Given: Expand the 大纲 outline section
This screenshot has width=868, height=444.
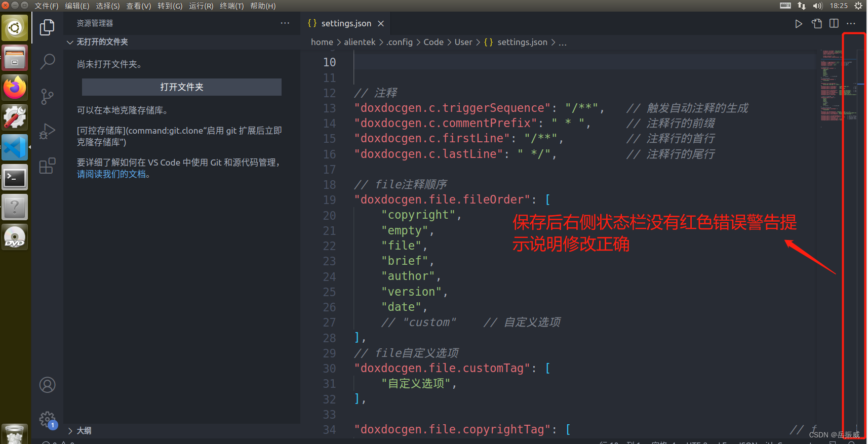Looking at the screenshot, I should pyautogui.click(x=182, y=431).
